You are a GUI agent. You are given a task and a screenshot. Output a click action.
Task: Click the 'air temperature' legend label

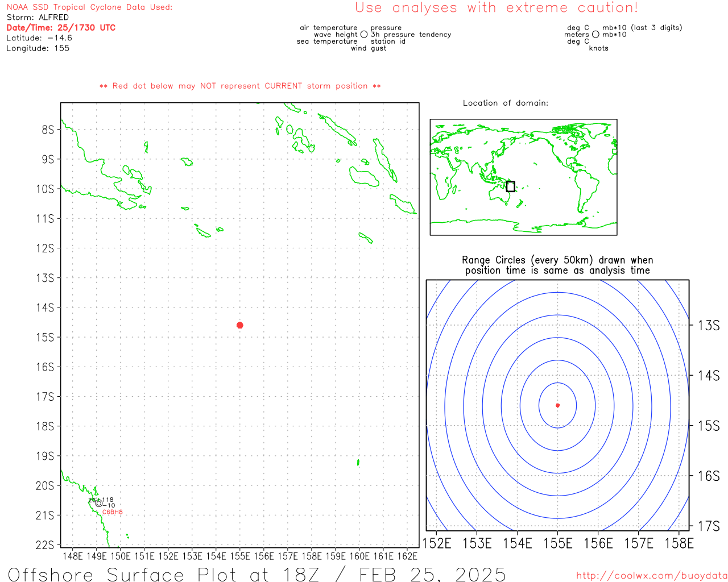coord(329,28)
